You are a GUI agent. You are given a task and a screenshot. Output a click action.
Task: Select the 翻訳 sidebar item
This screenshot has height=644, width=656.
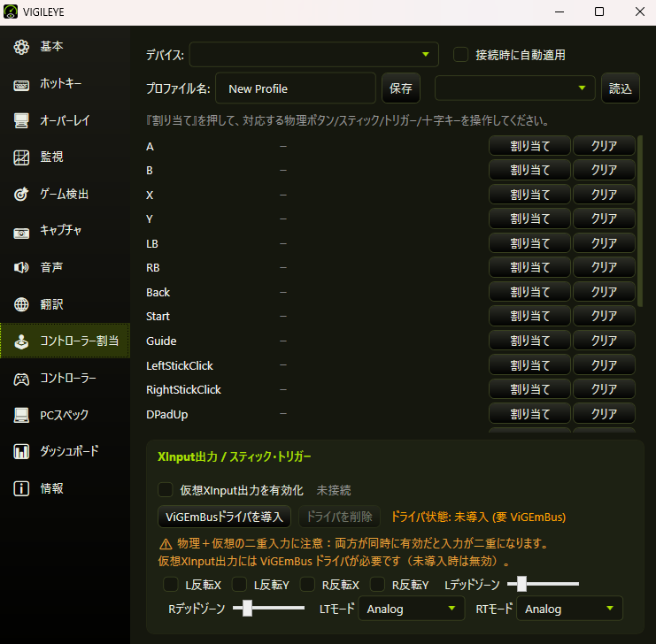[65, 304]
